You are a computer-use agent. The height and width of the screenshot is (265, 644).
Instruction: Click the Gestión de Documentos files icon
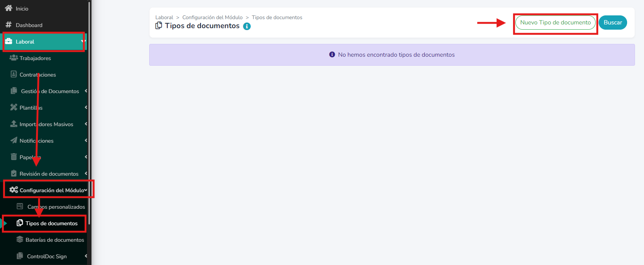[x=14, y=91]
